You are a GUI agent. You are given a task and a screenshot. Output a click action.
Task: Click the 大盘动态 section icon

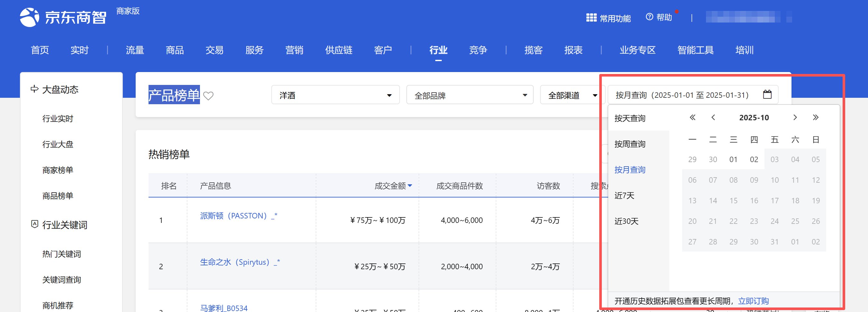[34, 89]
